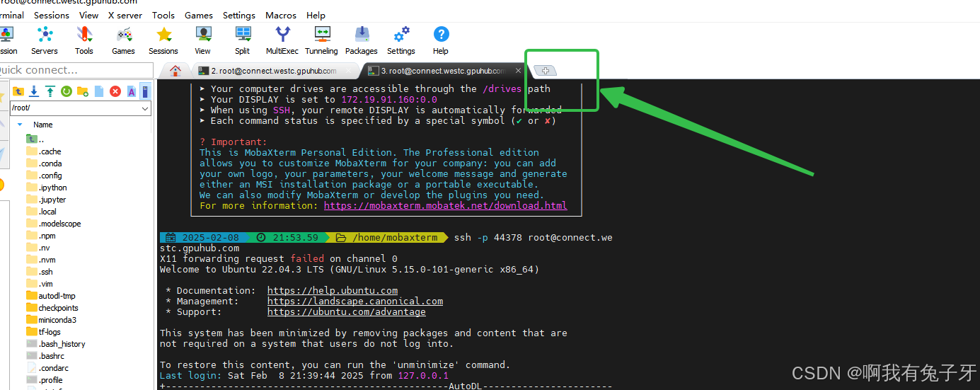The width and height of the screenshot is (980, 390).
Task: Open the Settings gears toolbar icon
Action: (x=401, y=40)
